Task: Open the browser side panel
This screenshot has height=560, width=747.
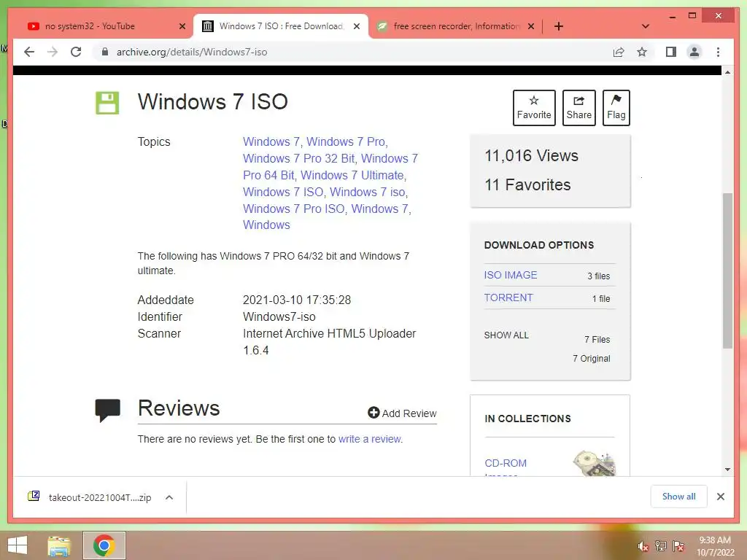Action: coord(671,52)
